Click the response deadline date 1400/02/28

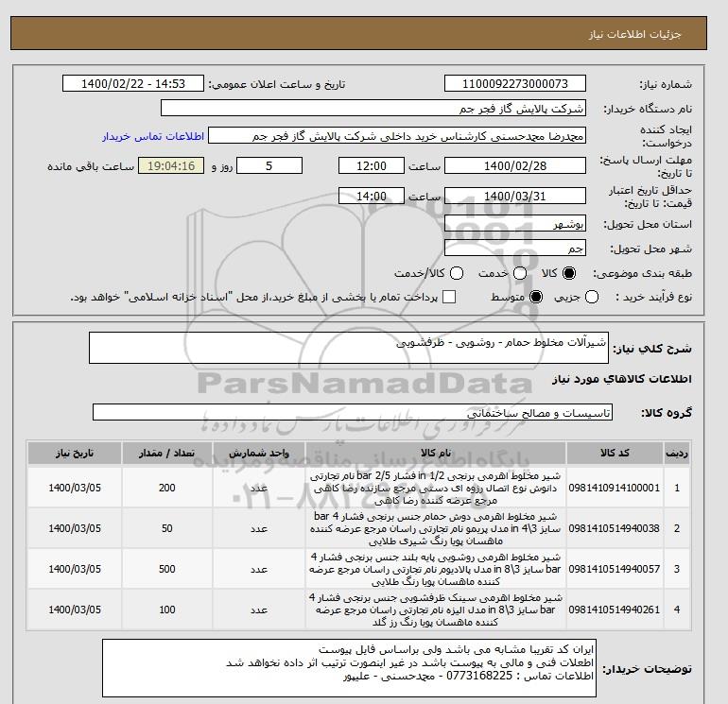point(515,165)
